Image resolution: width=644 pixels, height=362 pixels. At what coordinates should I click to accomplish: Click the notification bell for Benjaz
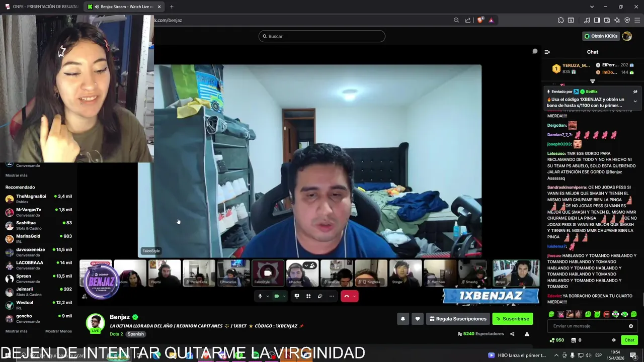[403, 319]
